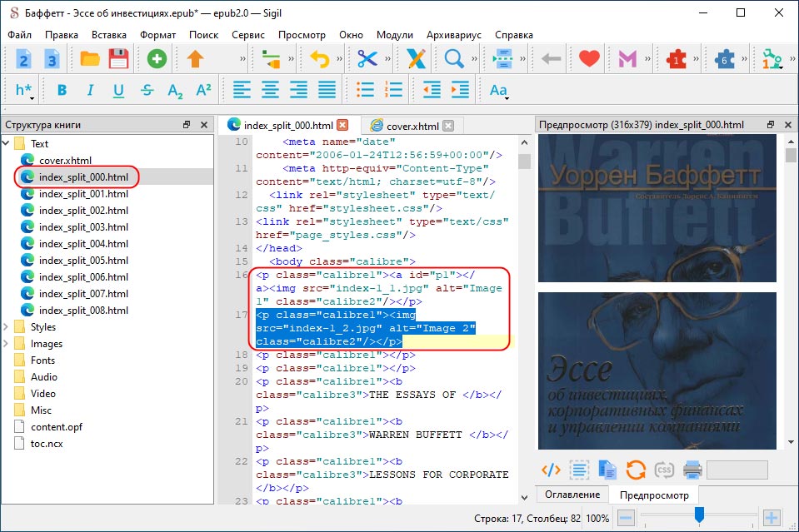Toggle strikethrough formatting

pyautogui.click(x=147, y=90)
